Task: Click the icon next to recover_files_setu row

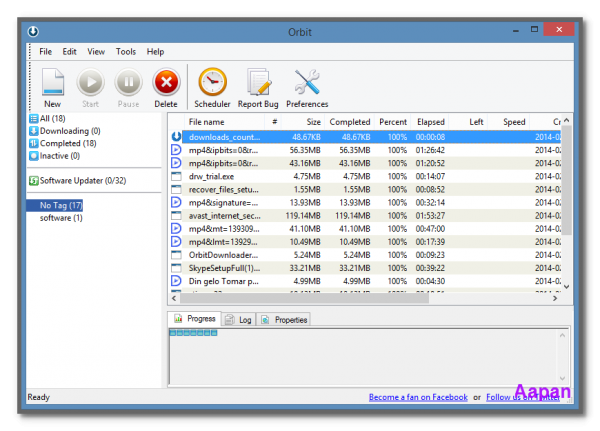Action: 176,189
